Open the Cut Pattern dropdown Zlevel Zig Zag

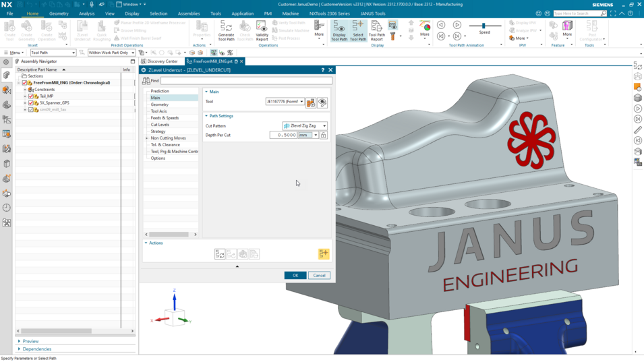(305, 126)
